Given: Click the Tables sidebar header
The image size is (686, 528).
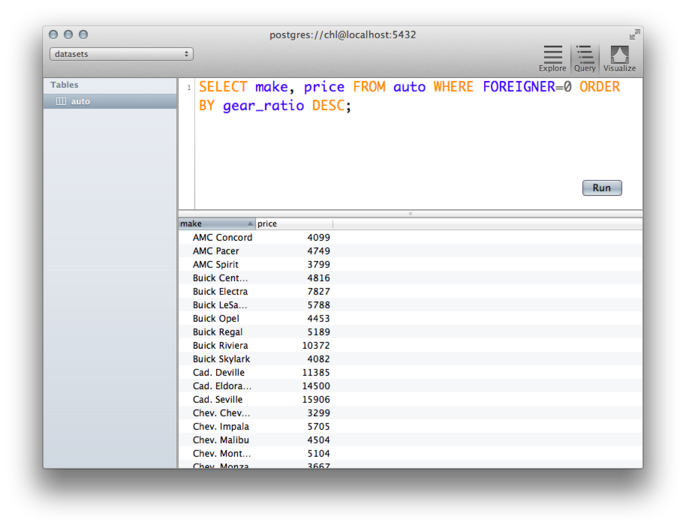Looking at the screenshot, I should point(65,85).
